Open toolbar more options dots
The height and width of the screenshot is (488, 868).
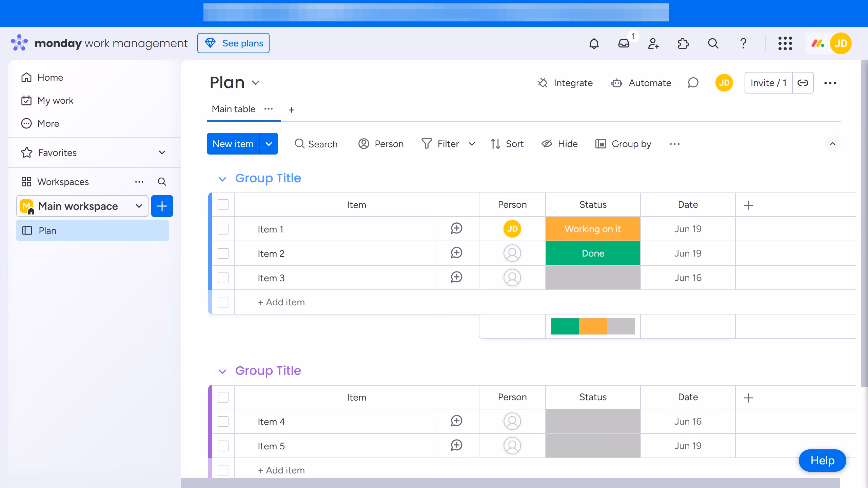(675, 144)
